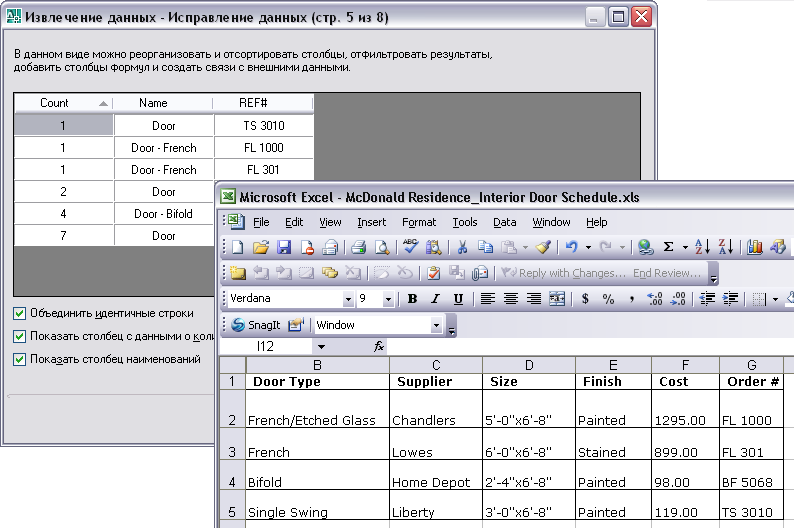This screenshot has height=528, width=794.
Task: Open the font size 9 dropdown
Action: point(388,299)
